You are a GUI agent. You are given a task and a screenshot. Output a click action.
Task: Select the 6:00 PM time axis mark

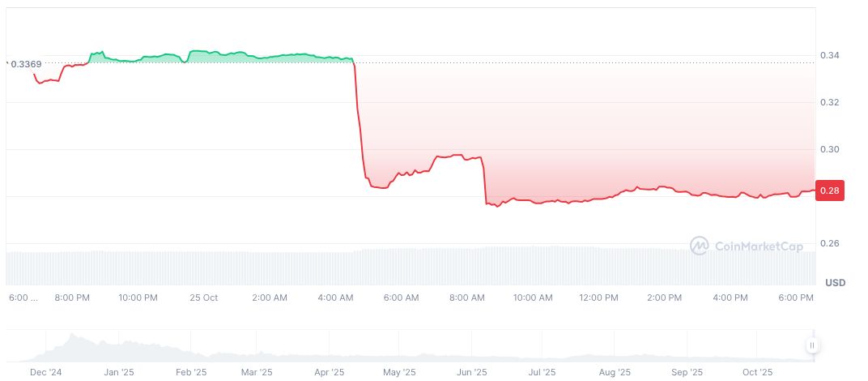click(797, 298)
